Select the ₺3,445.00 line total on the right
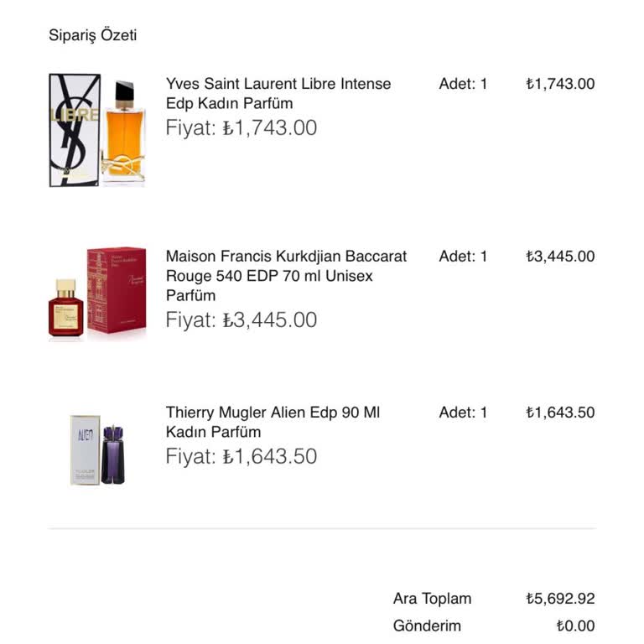 pos(560,257)
